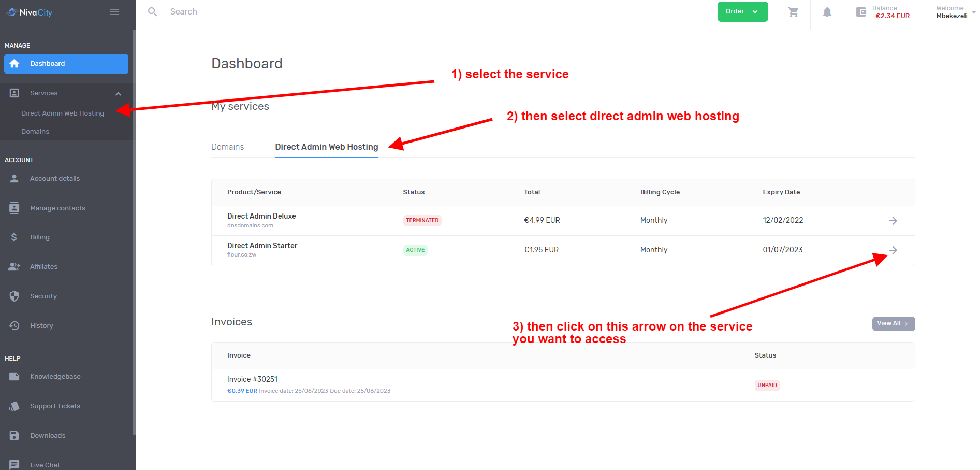Click the UNPAID invoice status badge
Image resolution: width=980 pixels, height=470 pixels.
pyautogui.click(x=767, y=386)
